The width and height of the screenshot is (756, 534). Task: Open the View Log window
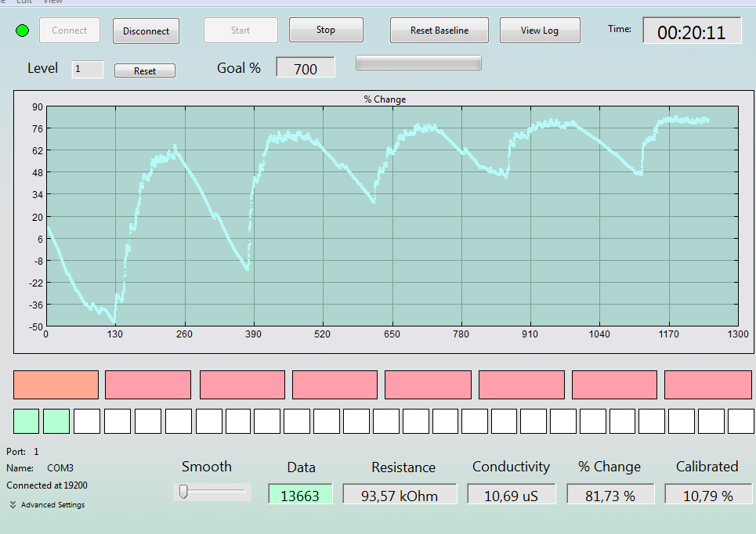[x=540, y=31]
